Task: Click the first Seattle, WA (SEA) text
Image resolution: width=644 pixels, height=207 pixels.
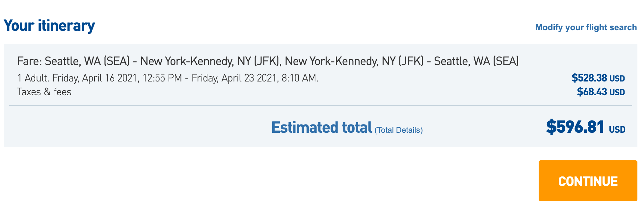Action: click(x=87, y=61)
